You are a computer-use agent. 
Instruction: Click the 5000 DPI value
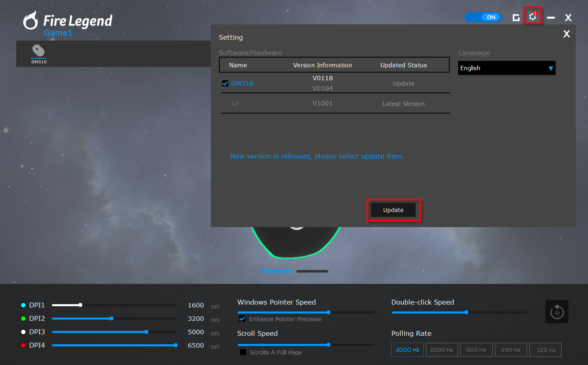[196, 332]
